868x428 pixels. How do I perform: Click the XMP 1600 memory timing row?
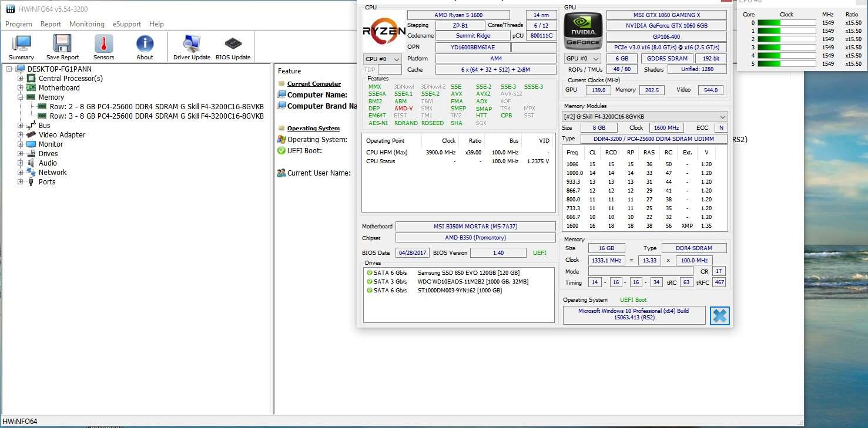coord(644,225)
